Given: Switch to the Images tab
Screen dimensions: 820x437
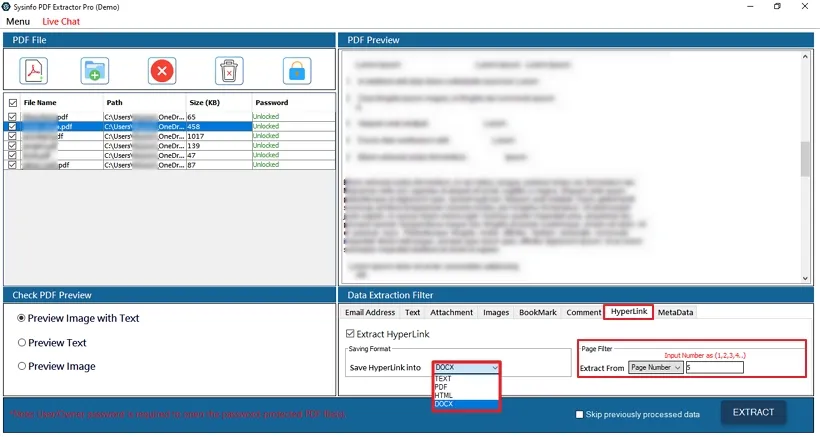Looking at the screenshot, I should [x=496, y=312].
